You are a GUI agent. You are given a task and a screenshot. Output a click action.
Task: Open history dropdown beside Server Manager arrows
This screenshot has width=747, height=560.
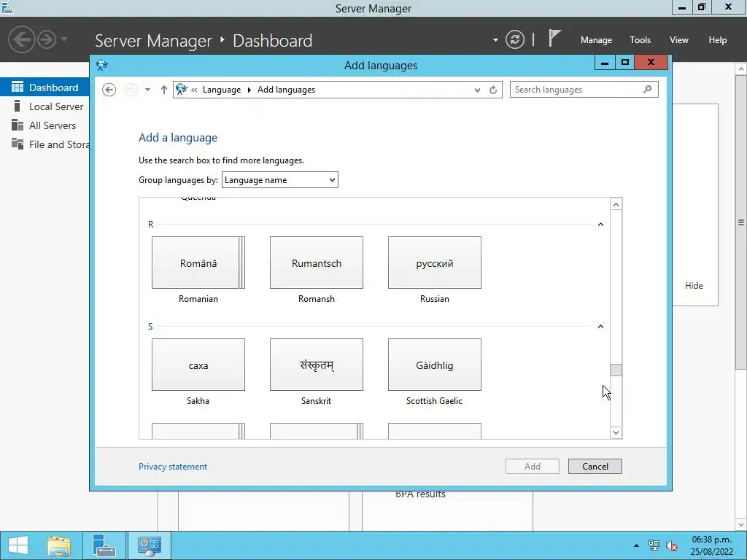click(64, 39)
